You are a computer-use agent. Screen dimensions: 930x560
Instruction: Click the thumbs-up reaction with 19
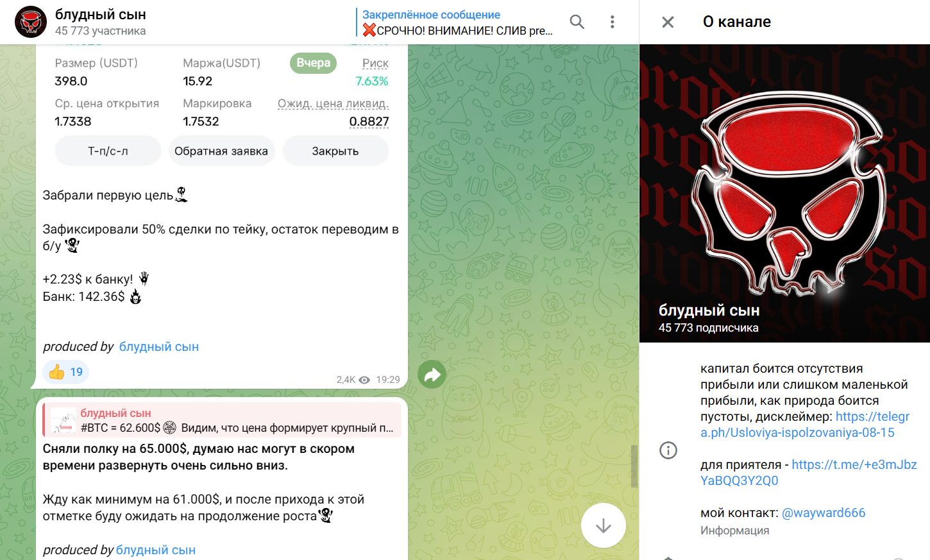coord(66,372)
